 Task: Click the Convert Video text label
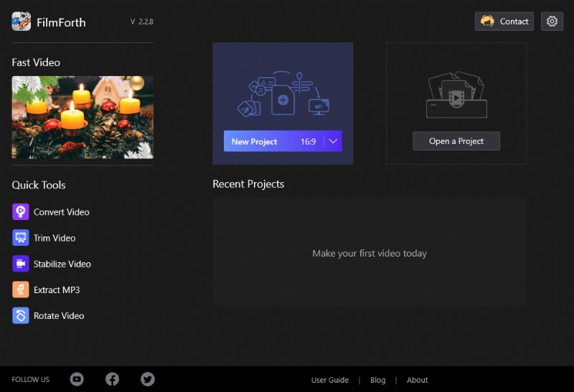pos(62,212)
